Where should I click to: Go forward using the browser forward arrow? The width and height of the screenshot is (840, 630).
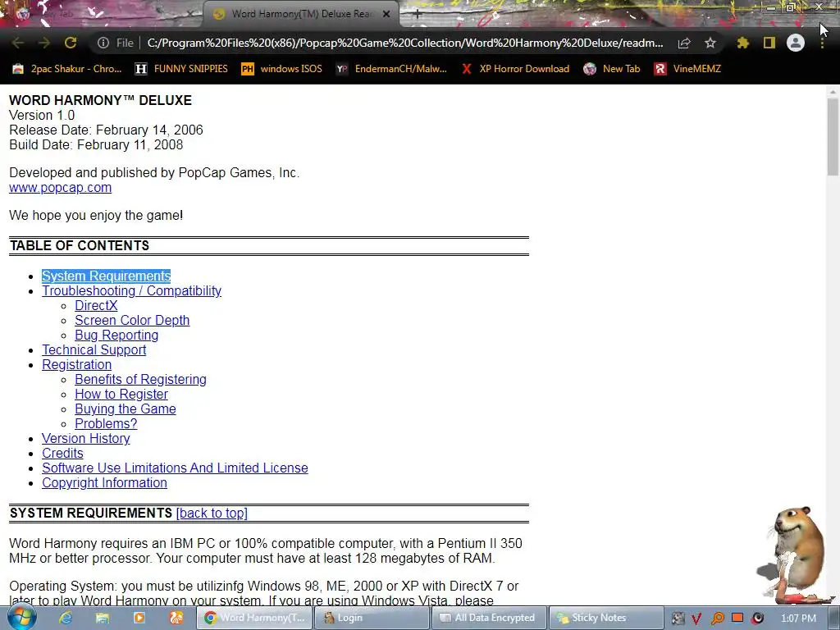[x=44, y=43]
